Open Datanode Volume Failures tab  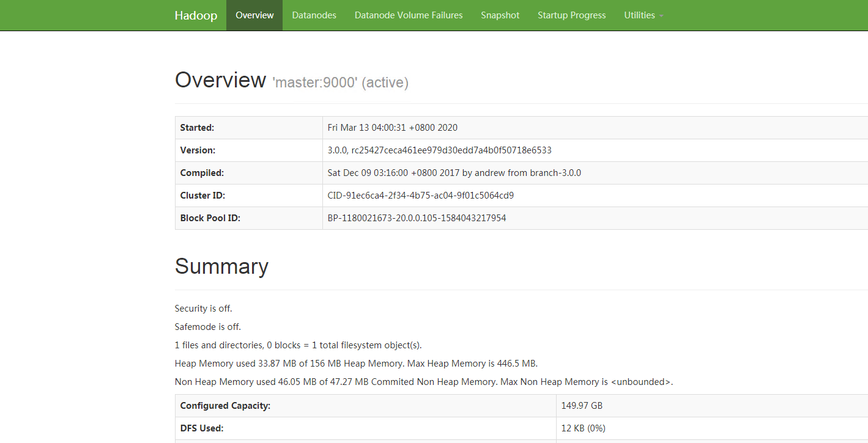pos(409,15)
